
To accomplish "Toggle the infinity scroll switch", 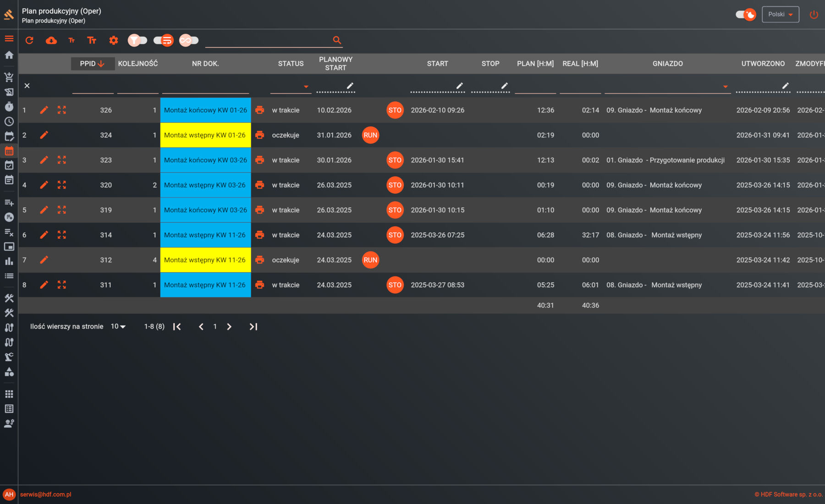I will click(189, 40).
